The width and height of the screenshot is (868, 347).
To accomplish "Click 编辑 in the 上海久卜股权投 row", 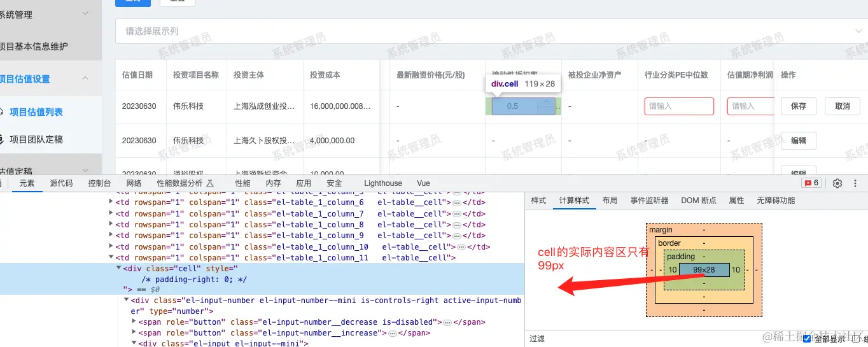I will pos(799,141).
